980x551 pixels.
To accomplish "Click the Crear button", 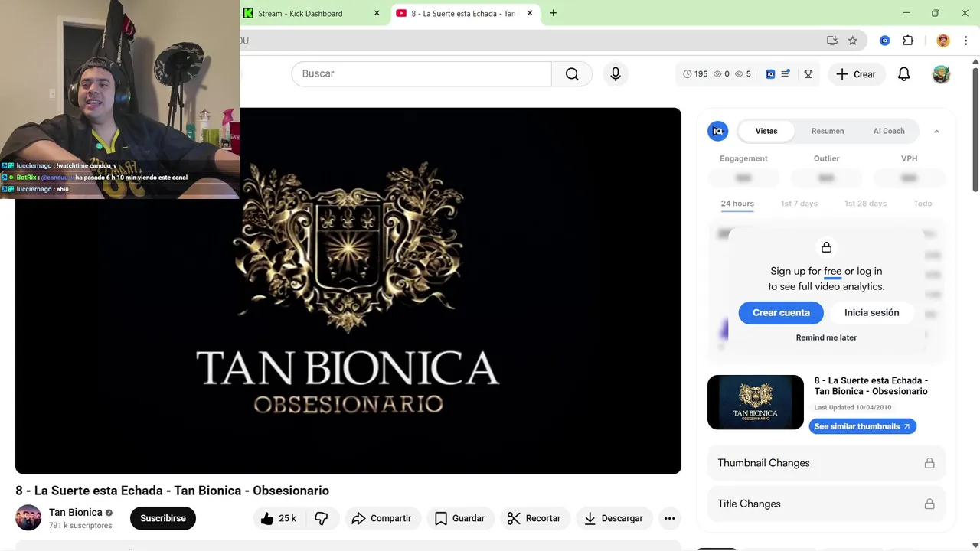I will [x=856, y=74].
